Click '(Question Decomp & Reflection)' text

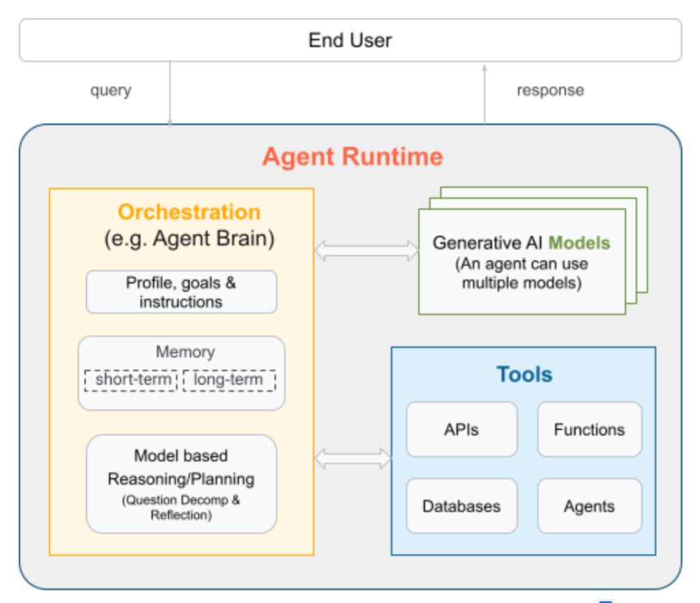pyautogui.click(x=181, y=507)
